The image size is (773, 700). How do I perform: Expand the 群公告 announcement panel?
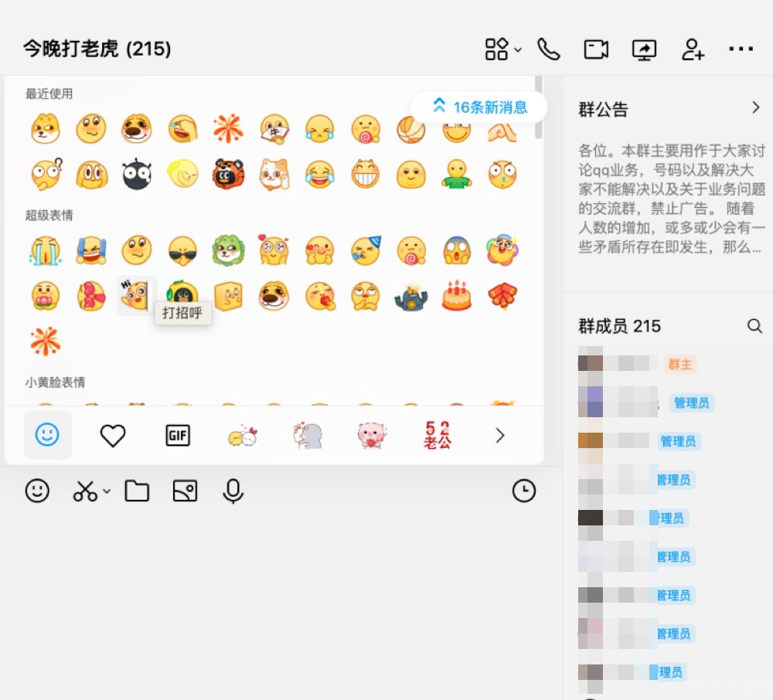[756, 108]
